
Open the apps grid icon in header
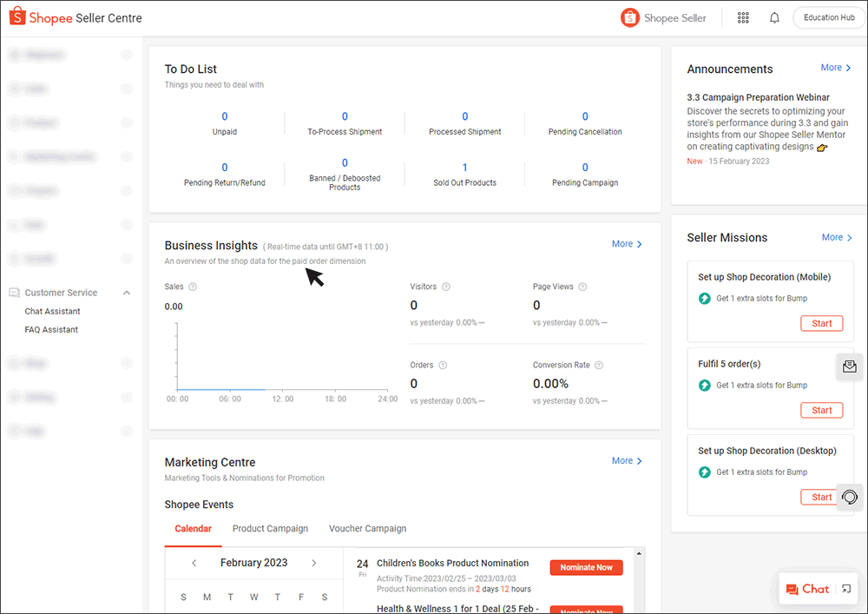click(x=743, y=17)
